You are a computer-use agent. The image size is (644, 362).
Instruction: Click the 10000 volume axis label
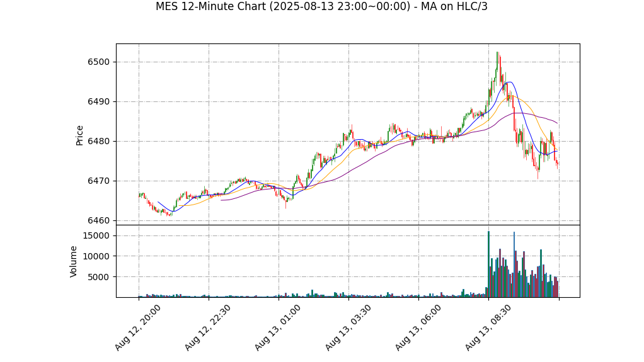[96, 256]
